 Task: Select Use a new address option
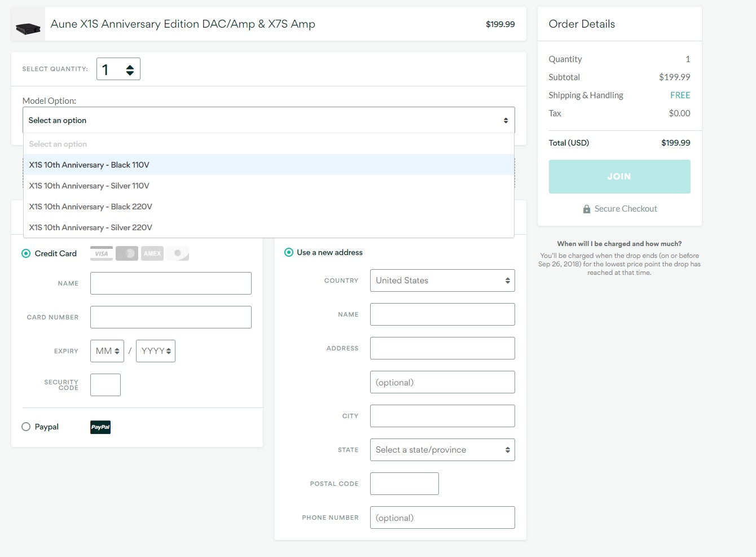coord(289,252)
